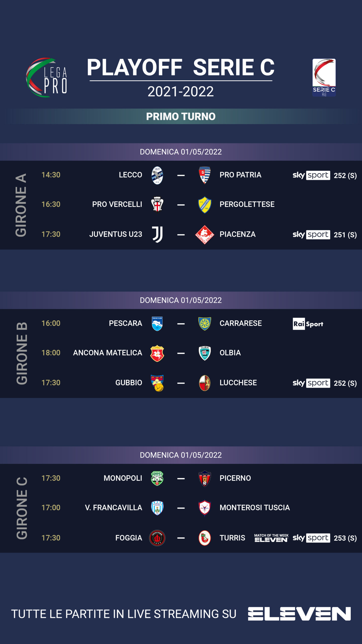
Task: Select the Monterosi Tuscia team name
Action: click(x=255, y=508)
